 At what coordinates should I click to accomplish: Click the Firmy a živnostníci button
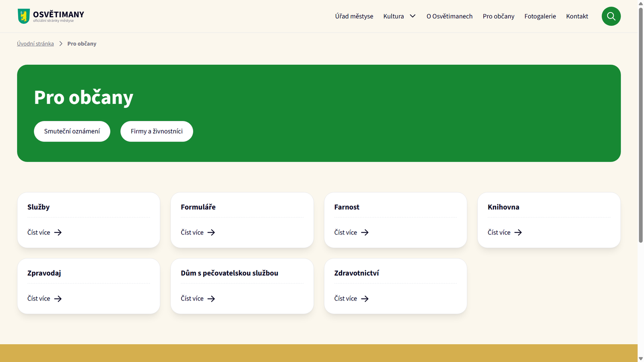157,131
